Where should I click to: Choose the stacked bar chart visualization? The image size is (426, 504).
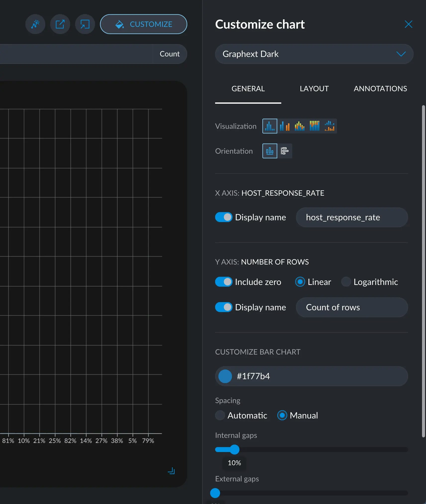pyautogui.click(x=300, y=126)
